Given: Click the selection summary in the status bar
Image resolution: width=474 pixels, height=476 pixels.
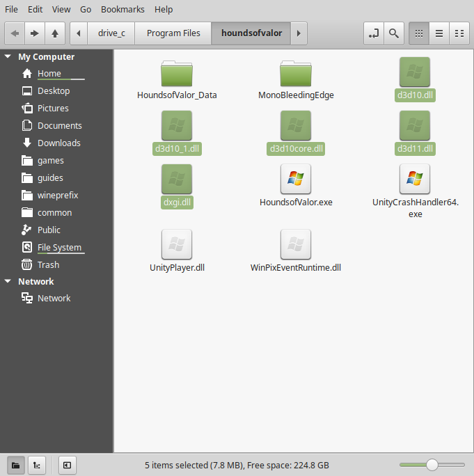Looking at the screenshot, I should click(x=237, y=465).
